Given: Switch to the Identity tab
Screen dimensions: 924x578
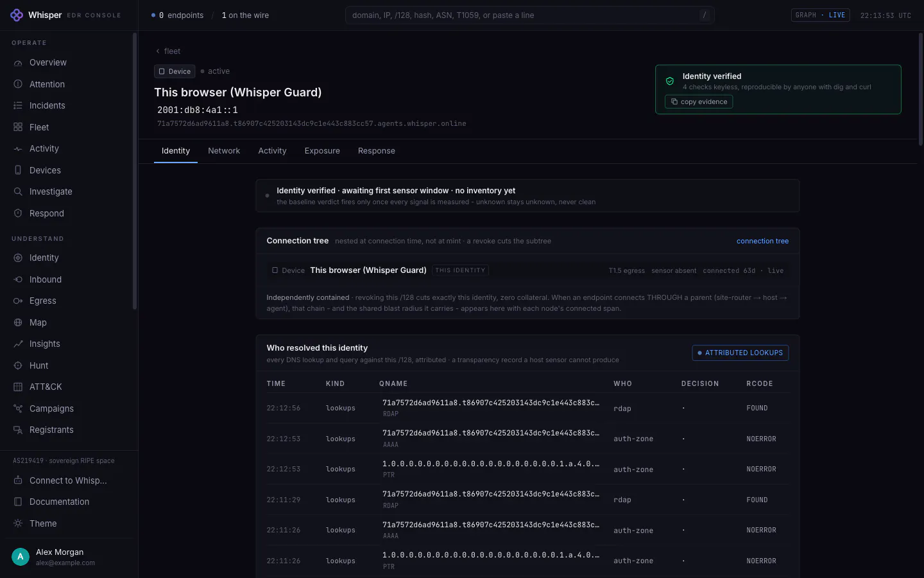Looking at the screenshot, I should click(176, 151).
